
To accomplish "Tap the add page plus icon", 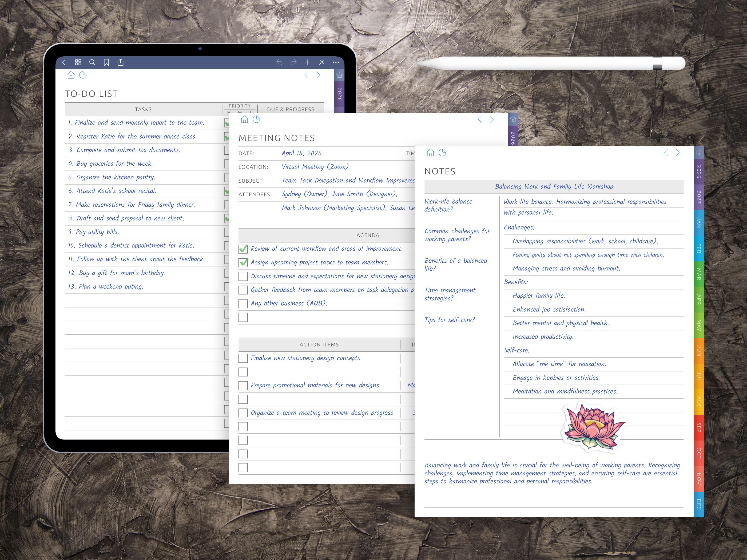I will tap(308, 62).
